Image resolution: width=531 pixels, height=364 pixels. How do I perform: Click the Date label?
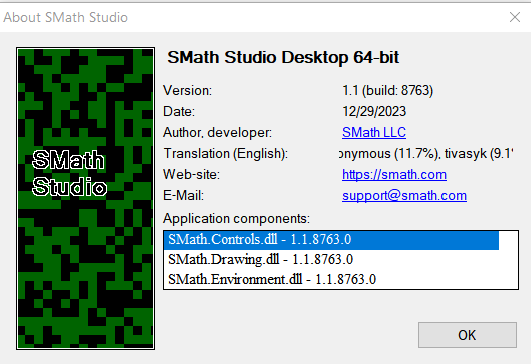179,111
